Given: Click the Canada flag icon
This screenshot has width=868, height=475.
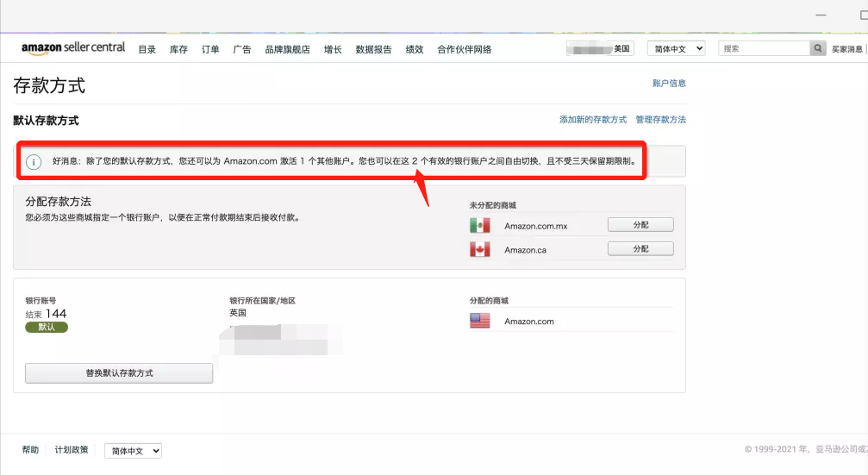Looking at the screenshot, I should coord(480,250).
